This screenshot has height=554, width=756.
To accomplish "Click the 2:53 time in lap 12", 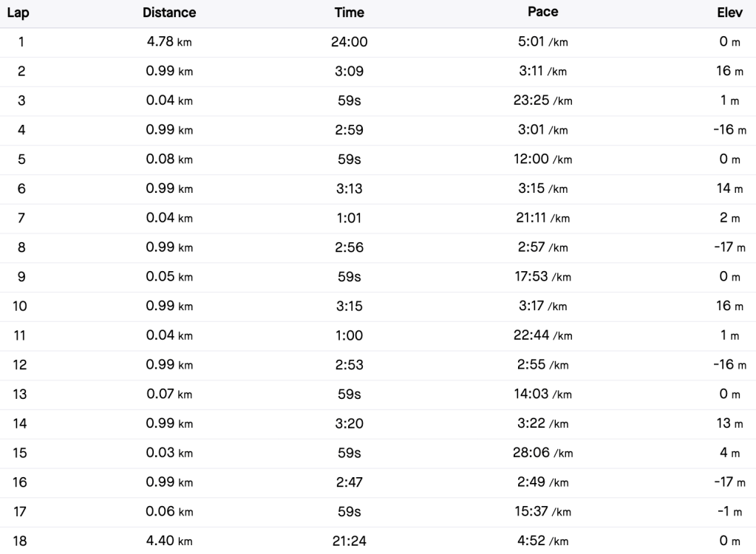I will 350,365.
